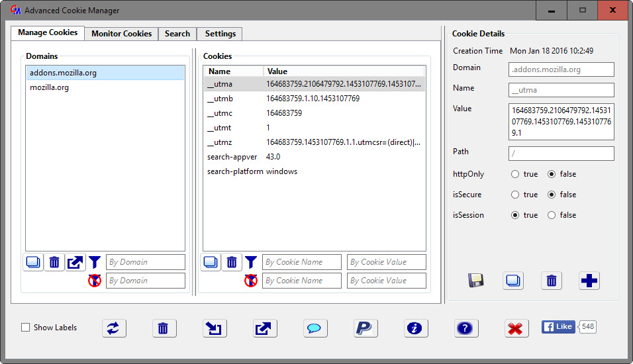
Task: Click Value column header in Cookies
Action: coord(344,71)
